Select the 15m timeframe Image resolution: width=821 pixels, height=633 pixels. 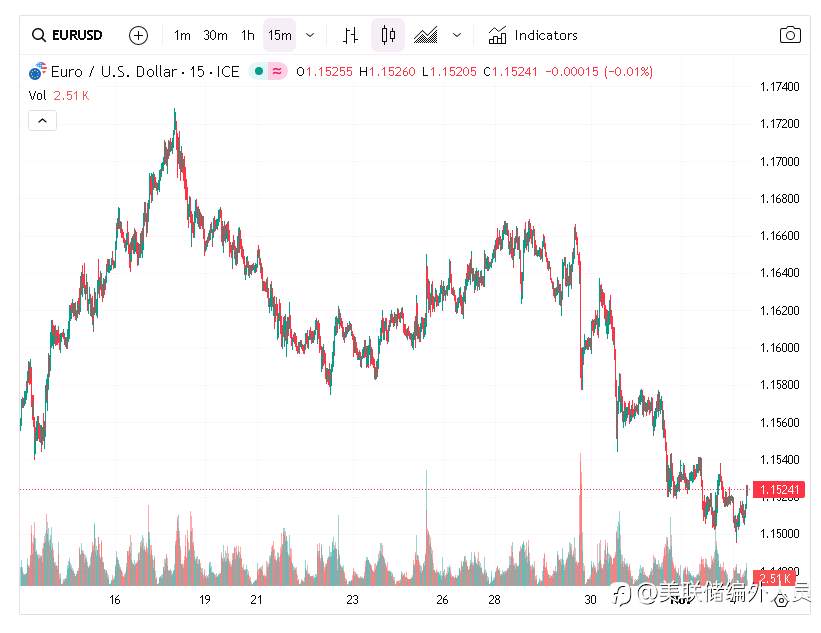tap(280, 35)
